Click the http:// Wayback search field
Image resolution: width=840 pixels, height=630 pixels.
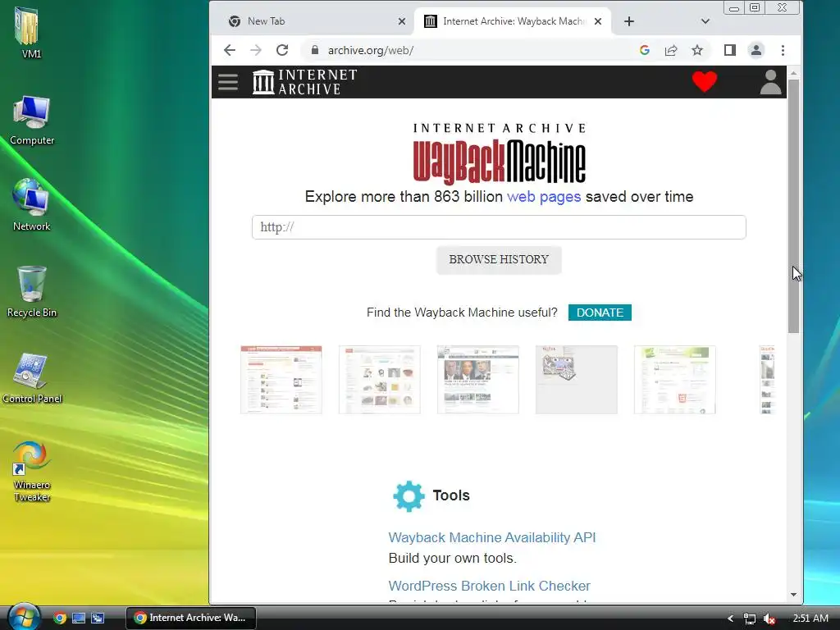[499, 227]
